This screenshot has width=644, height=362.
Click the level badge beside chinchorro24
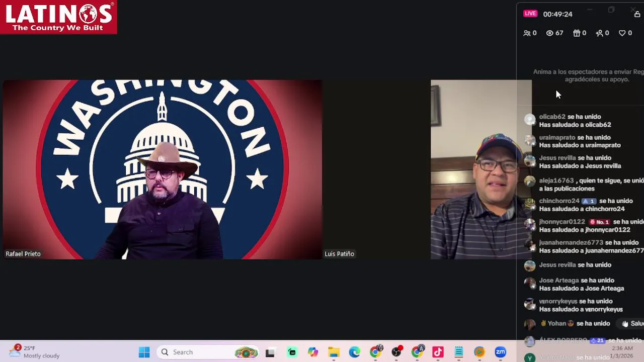pyautogui.click(x=589, y=201)
